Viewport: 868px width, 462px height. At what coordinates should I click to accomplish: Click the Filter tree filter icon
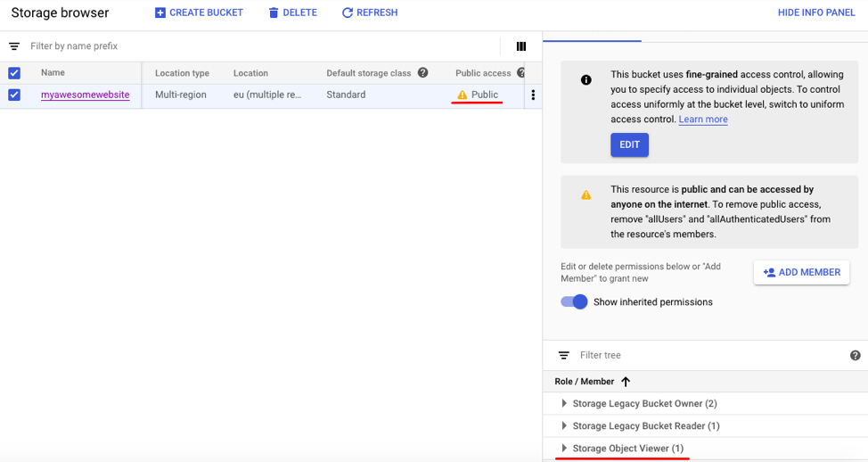563,355
